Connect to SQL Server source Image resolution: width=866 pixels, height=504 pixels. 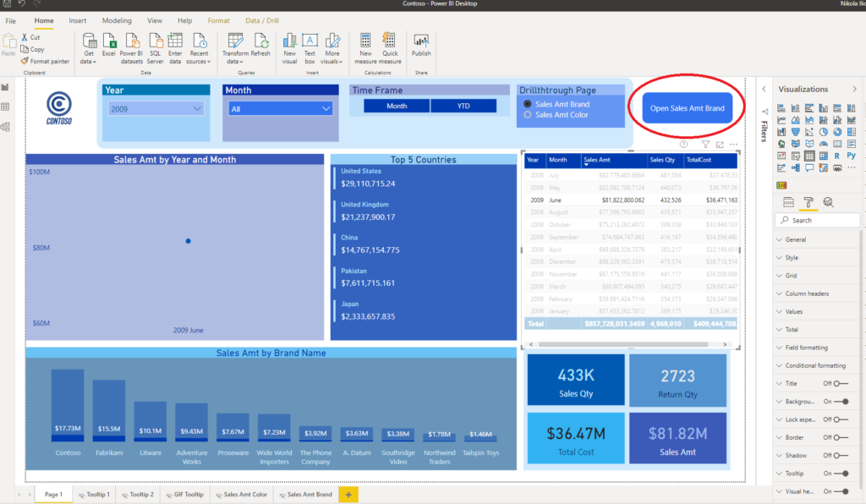(x=156, y=48)
